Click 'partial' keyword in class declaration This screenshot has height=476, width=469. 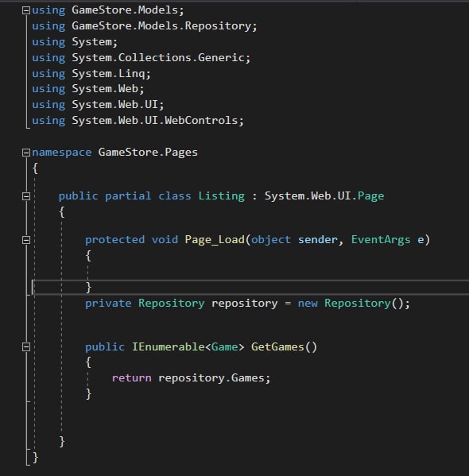pyautogui.click(x=128, y=196)
